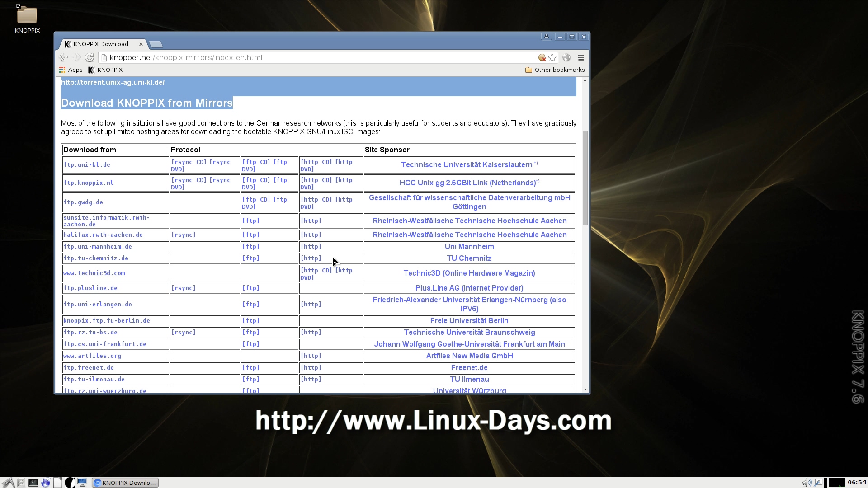The height and width of the screenshot is (488, 868).
Task: Click the network plug icon in tray
Action: [818, 483]
